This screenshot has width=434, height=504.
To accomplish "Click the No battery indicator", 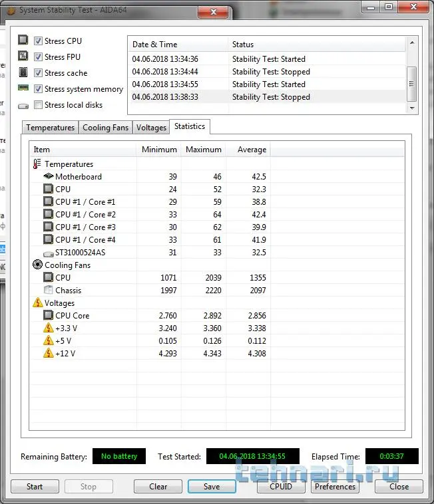I will tap(119, 456).
